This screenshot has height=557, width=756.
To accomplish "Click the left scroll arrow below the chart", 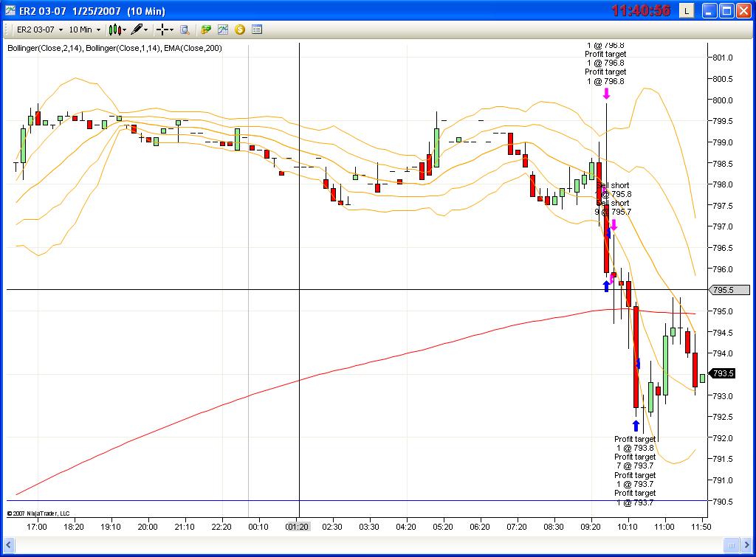I will (x=8, y=545).
